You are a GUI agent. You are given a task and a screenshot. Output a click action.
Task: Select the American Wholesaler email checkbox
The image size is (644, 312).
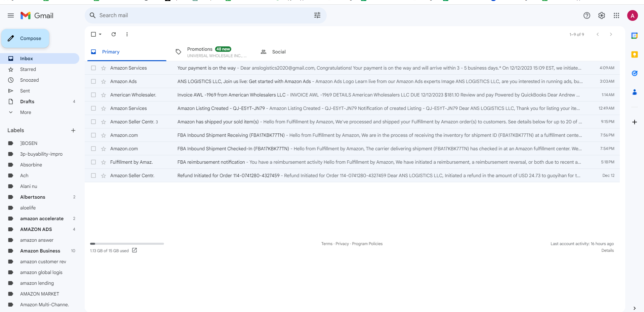coord(93,95)
